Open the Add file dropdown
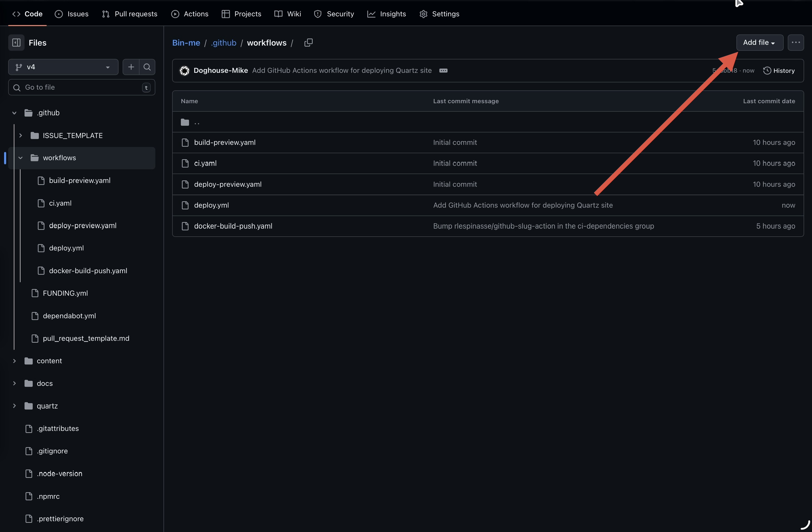This screenshot has width=812, height=532. tap(759, 43)
